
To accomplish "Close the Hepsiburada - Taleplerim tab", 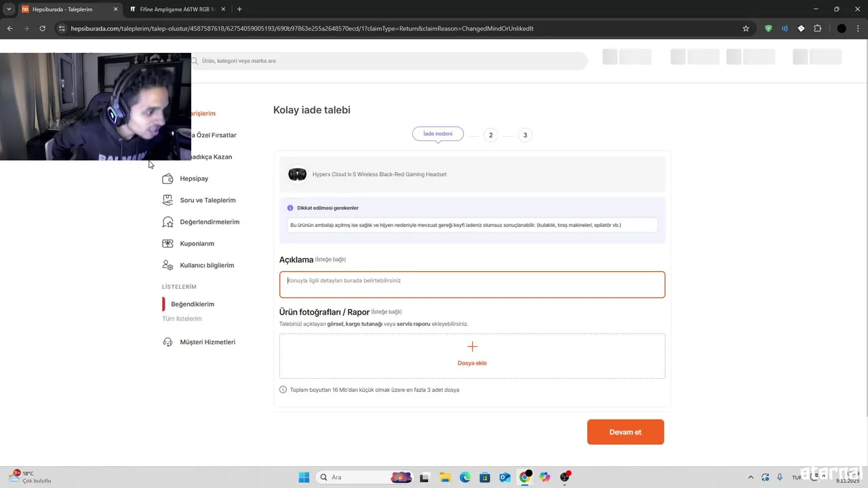I will click(x=115, y=9).
